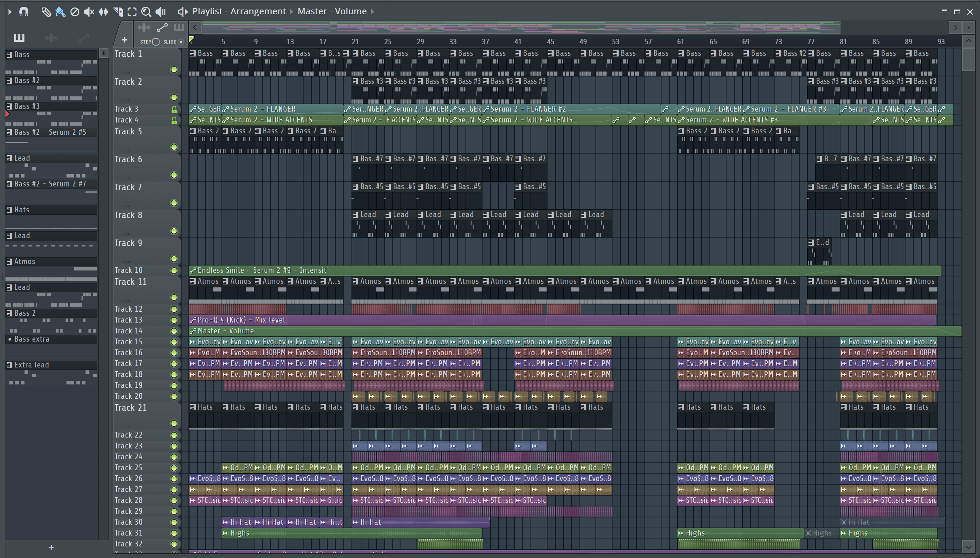The image size is (980, 558).
Task: Open Master - Volume clip menu icon
Action: click(193, 331)
